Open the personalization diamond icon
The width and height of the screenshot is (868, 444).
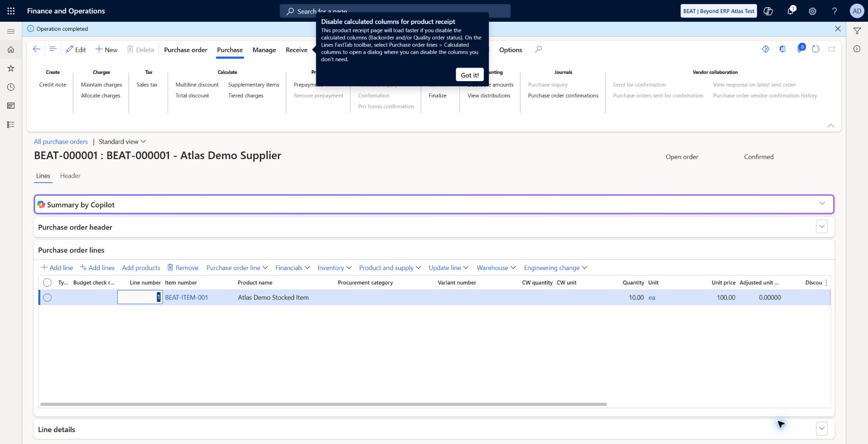766,49
